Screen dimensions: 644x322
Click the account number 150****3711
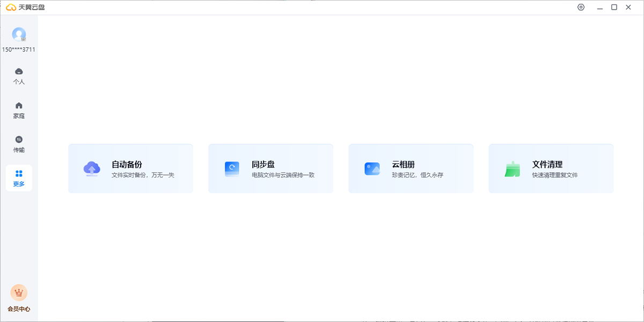pyautogui.click(x=19, y=49)
